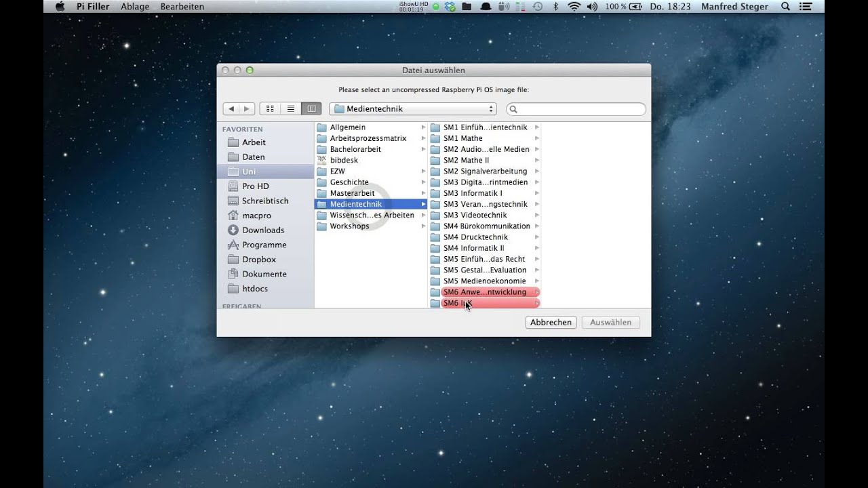Open the red-labeled SM6 Anwe...ntwicklung folder
The image size is (868, 488).
[x=485, y=292]
